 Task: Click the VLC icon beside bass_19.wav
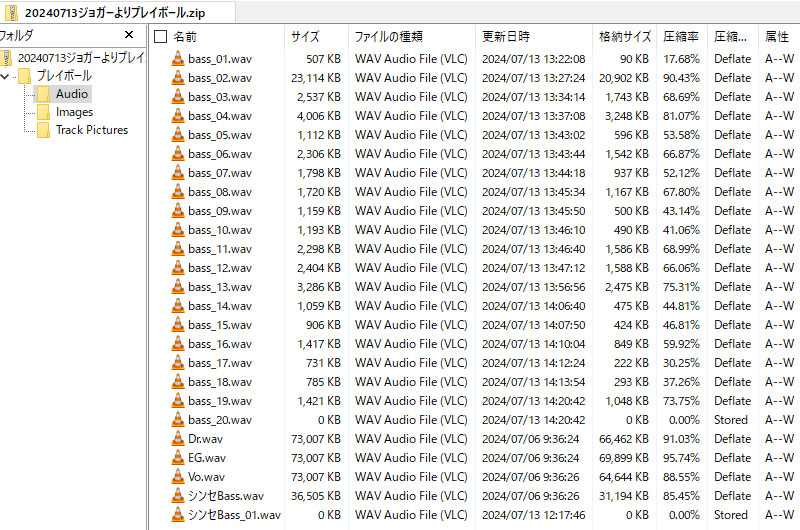[x=178, y=401]
